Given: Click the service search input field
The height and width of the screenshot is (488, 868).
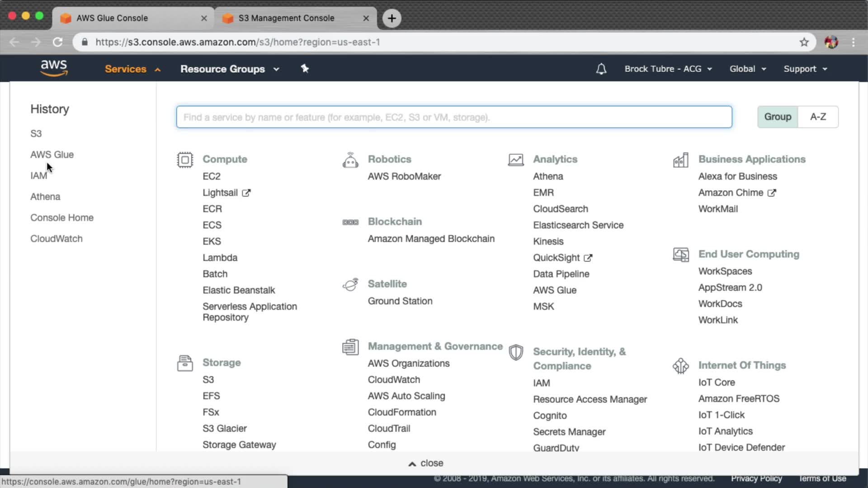Looking at the screenshot, I should coord(454,117).
